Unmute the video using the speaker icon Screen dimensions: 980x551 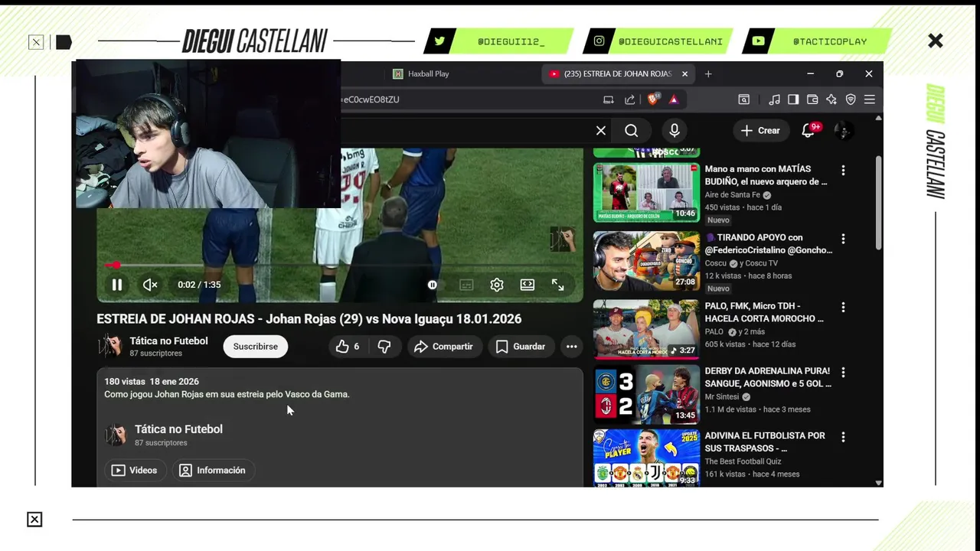(x=150, y=285)
